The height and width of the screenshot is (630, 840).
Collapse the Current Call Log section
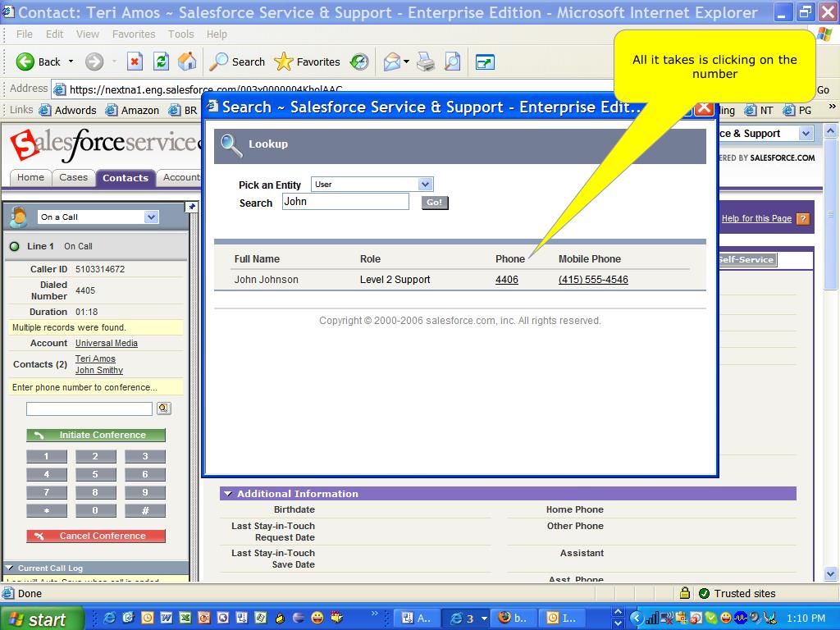tap(9, 568)
